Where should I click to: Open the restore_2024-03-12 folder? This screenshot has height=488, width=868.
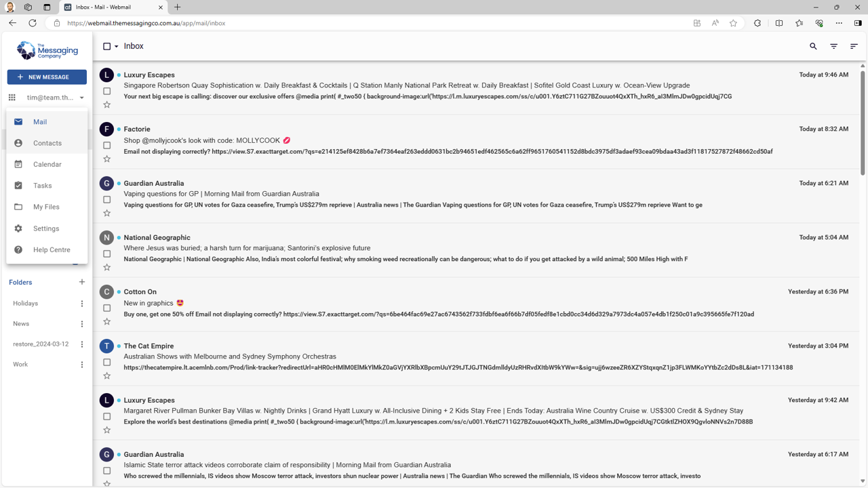click(x=41, y=344)
